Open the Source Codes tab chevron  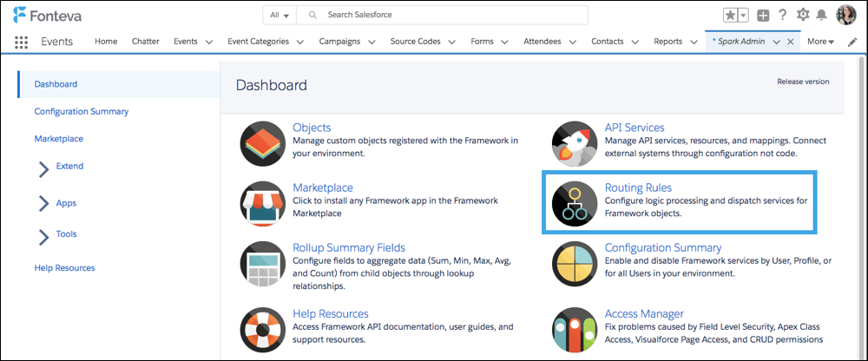click(x=451, y=42)
